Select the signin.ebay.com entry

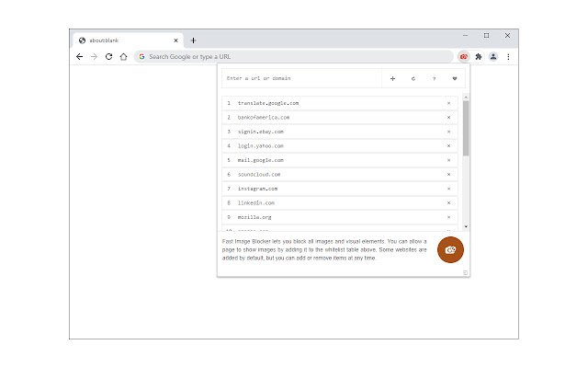click(x=340, y=132)
